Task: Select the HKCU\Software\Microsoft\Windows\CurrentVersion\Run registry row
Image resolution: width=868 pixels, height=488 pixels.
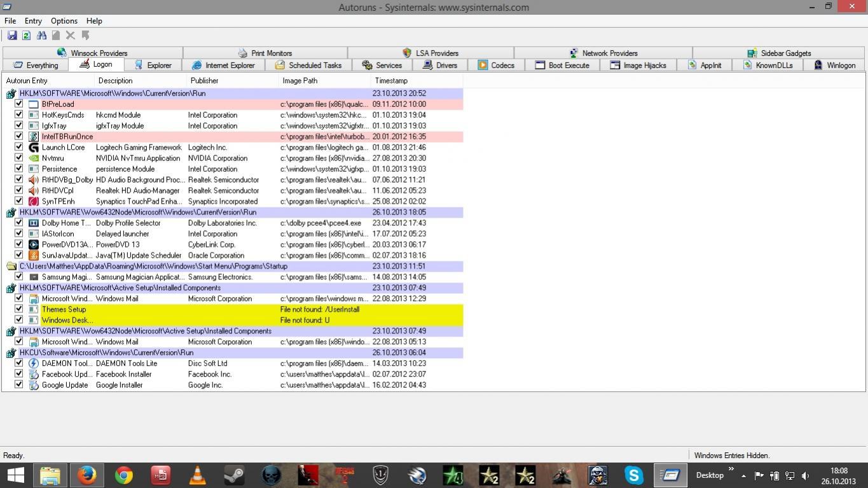Action: click(x=233, y=352)
